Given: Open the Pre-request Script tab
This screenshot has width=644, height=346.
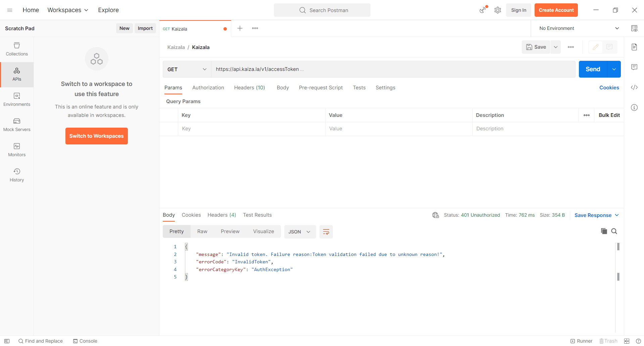Looking at the screenshot, I should click(x=321, y=88).
